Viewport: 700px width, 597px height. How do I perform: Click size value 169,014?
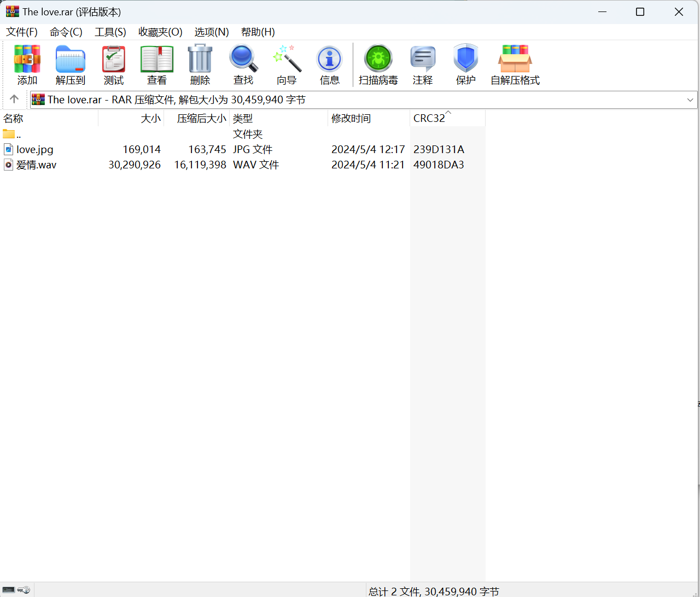(x=142, y=149)
